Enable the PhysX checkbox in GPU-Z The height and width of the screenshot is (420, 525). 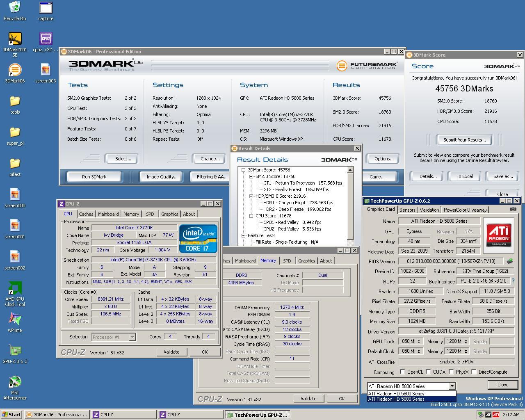451,372
